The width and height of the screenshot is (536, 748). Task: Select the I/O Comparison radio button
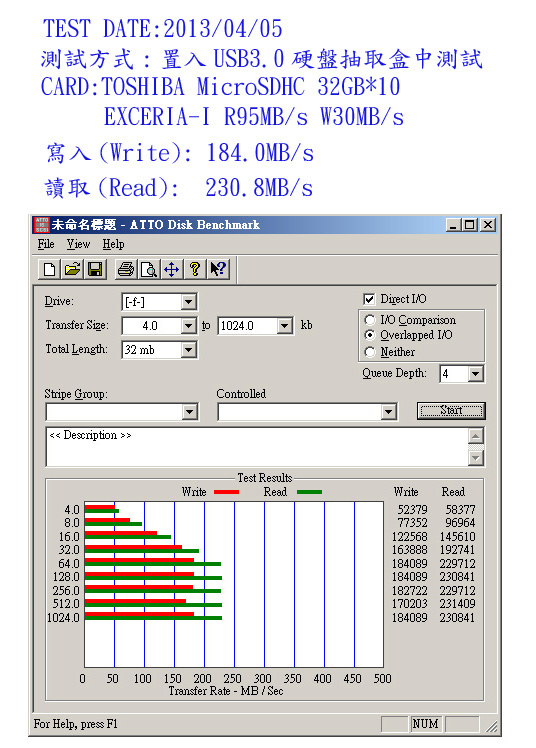(370, 320)
